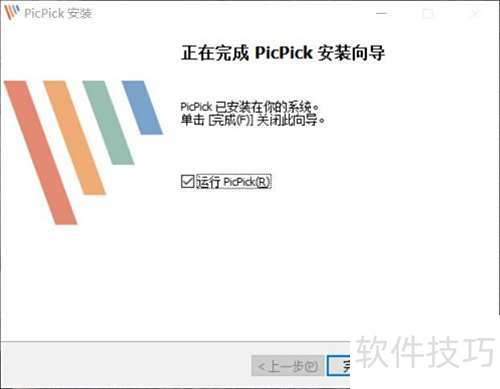Click heading 正在完成 PicPick 安装向导

(x=283, y=53)
